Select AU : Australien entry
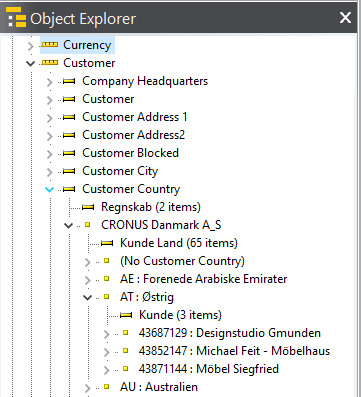 coord(159,387)
